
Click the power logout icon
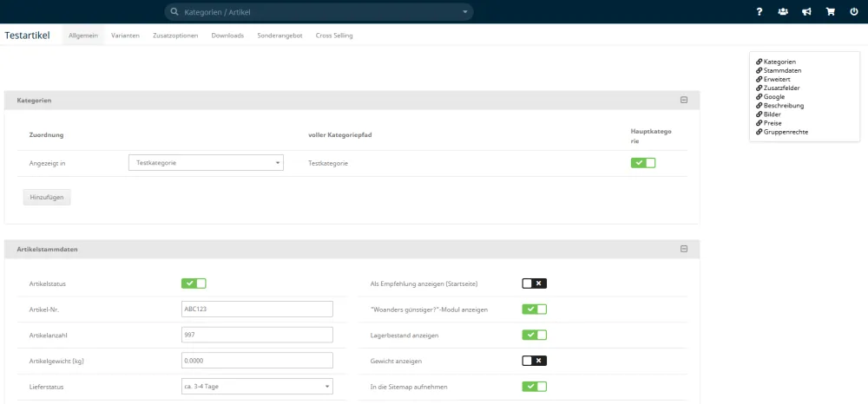[x=854, y=11]
